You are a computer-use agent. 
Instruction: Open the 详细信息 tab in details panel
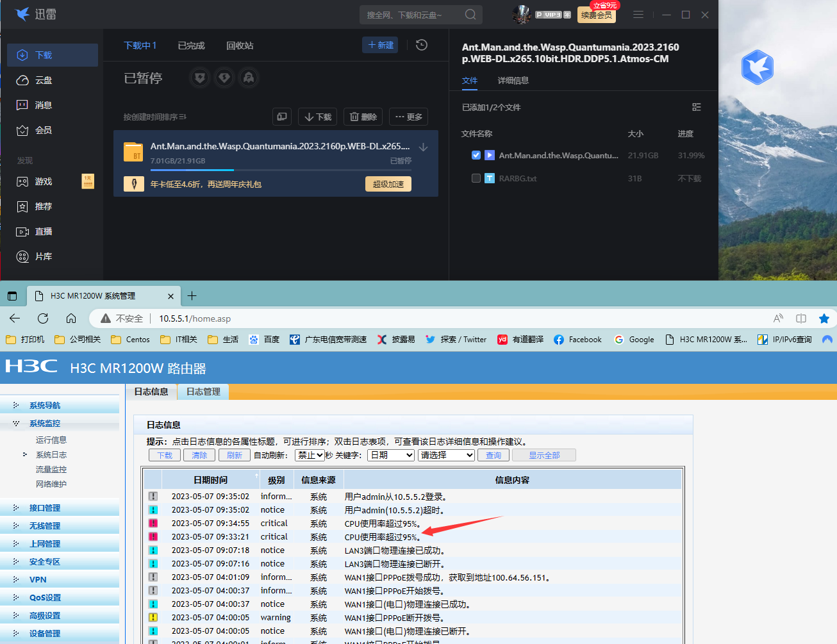[x=513, y=80]
